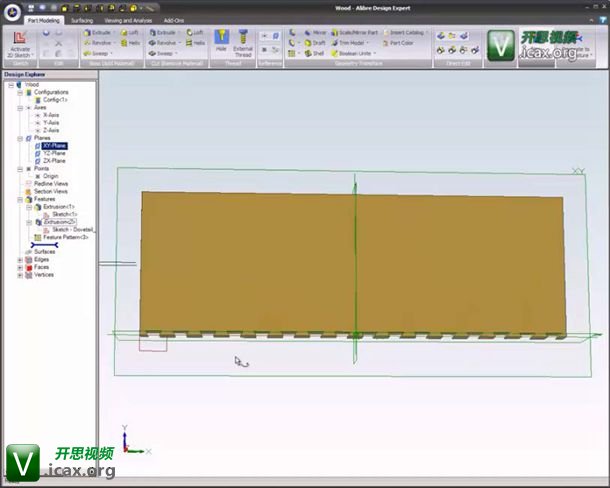Click the Draft tool in ribbon
610x488 pixels.
click(x=314, y=43)
